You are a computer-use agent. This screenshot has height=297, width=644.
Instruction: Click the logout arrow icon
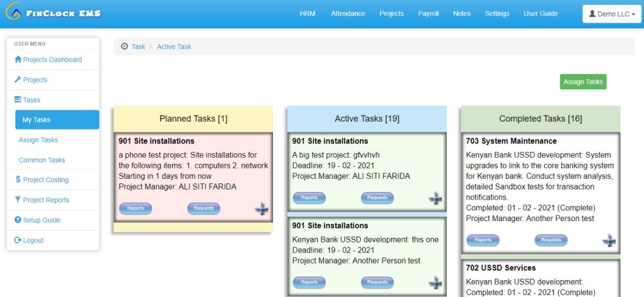point(17,240)
